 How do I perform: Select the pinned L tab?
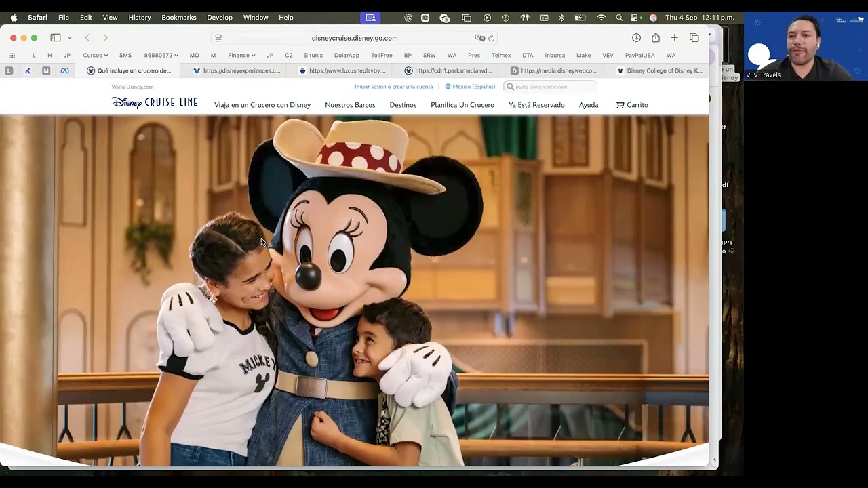pos(9,70)
